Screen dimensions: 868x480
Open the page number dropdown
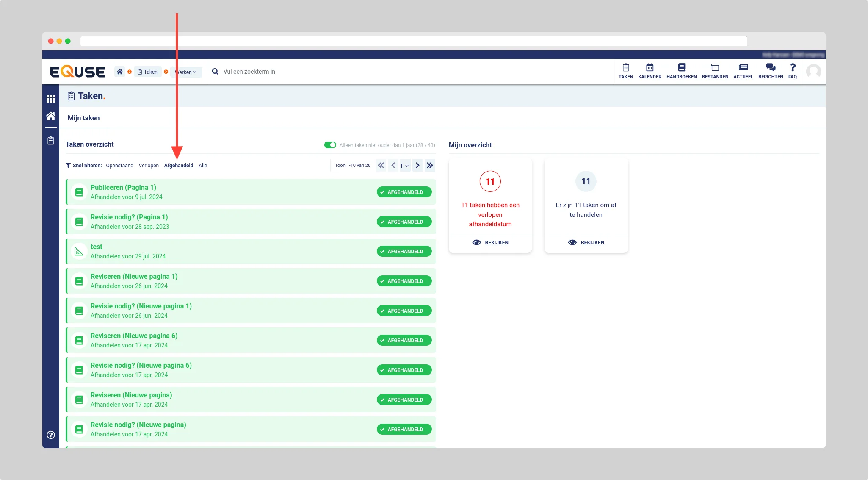click(x=404, y=166)
